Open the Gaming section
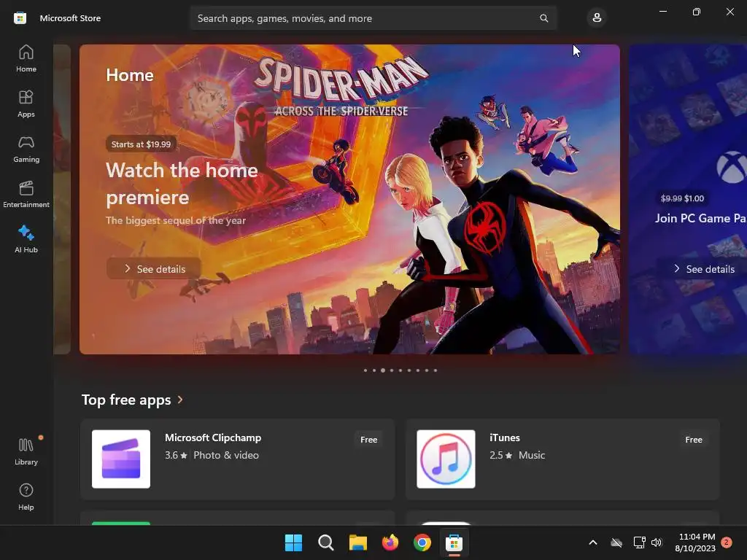Screen dimensions: 747x560 pos(26,149)
